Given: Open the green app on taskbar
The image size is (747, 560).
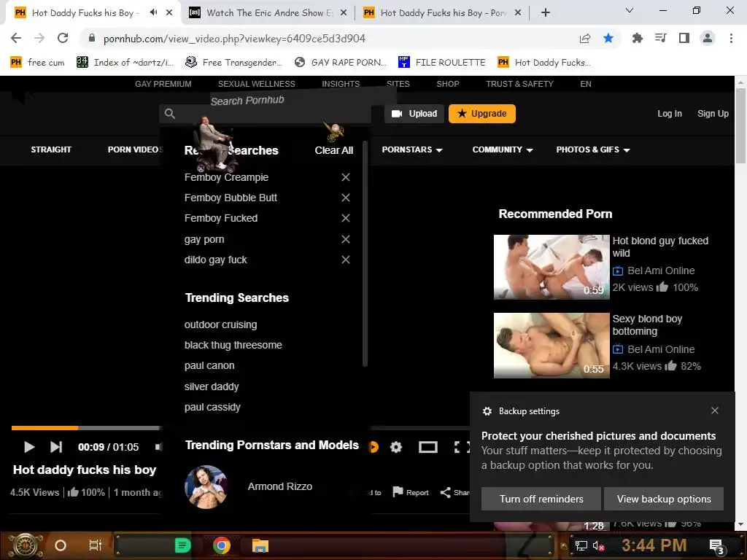Looking at the screenshot, I should click(x=182, y=545).
